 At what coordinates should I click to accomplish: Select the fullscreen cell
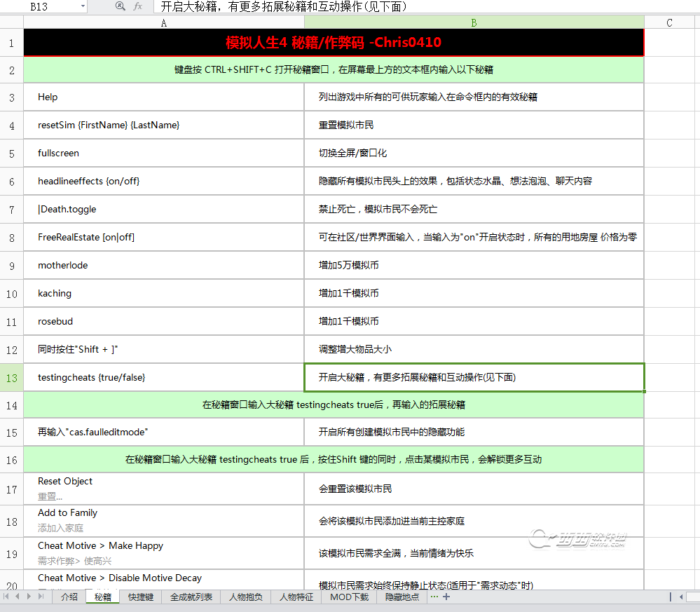[x=164, y=154]
